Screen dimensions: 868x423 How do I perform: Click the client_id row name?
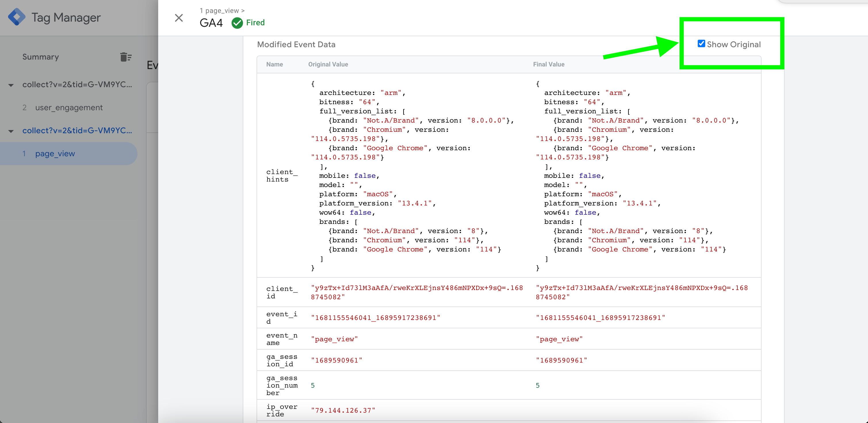pyautogui.click(x=282, y=292)
